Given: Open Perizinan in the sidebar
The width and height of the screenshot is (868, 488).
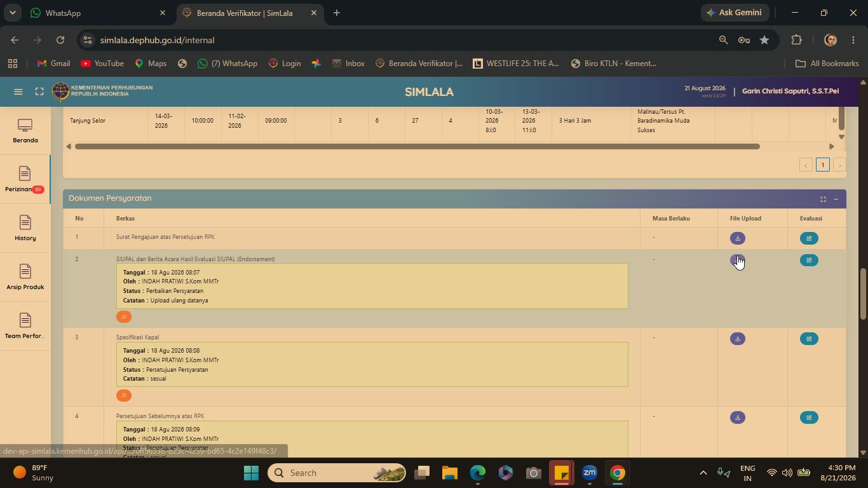Looking at the screenshot, I should (x=25, y=179).
